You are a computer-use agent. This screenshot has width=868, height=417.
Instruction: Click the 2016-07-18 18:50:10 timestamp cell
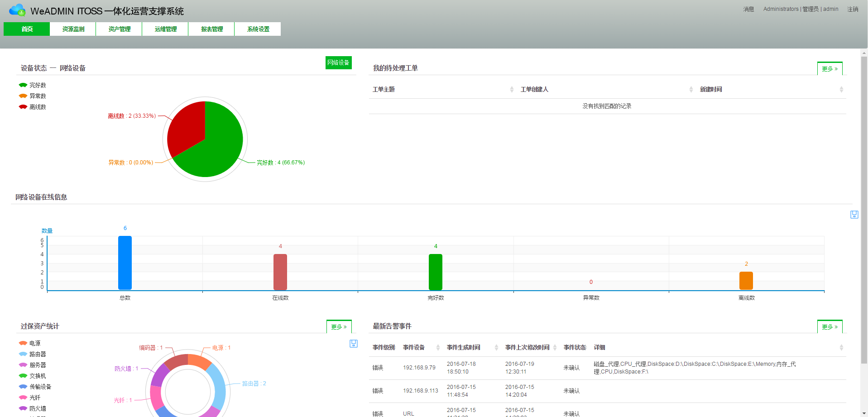461,368
